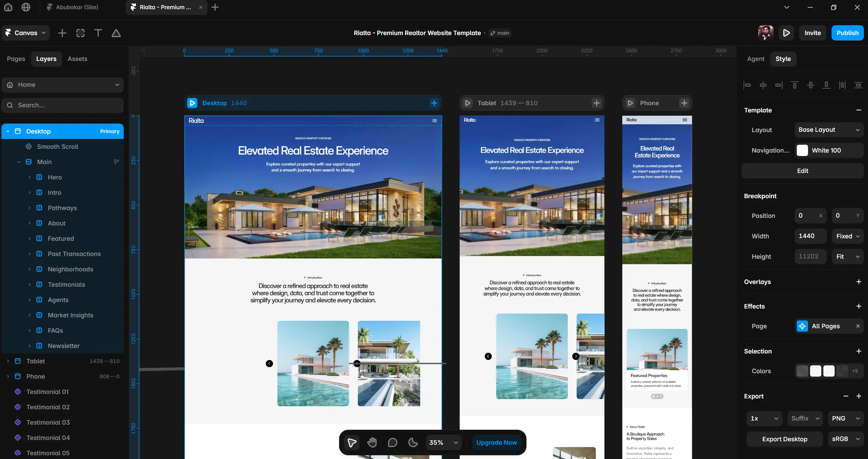Remove export with minus icon
Image resolution: width=868 pixels, height=459 pixels.
click(846, 396)
